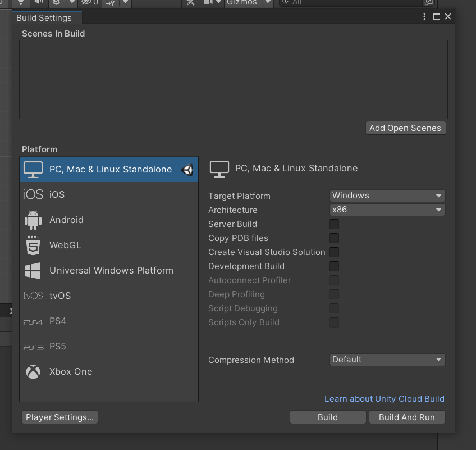Pick the WebGL HTML5 platform icon
The height and width of the screenshot is (450, 476).
tap(33, 245)
